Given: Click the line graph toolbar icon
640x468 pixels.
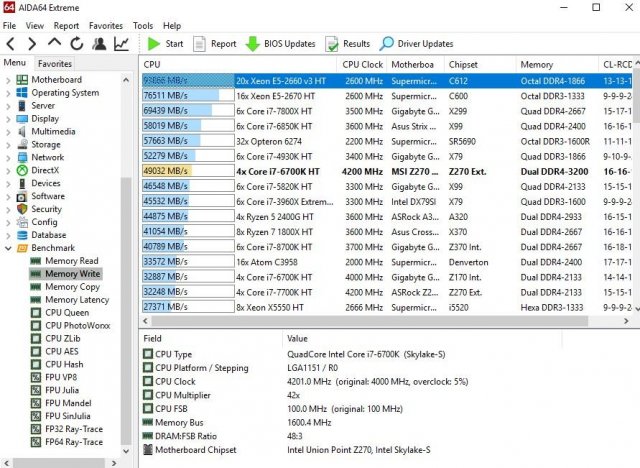Looking at the screenshot, I should click(121, 44).
